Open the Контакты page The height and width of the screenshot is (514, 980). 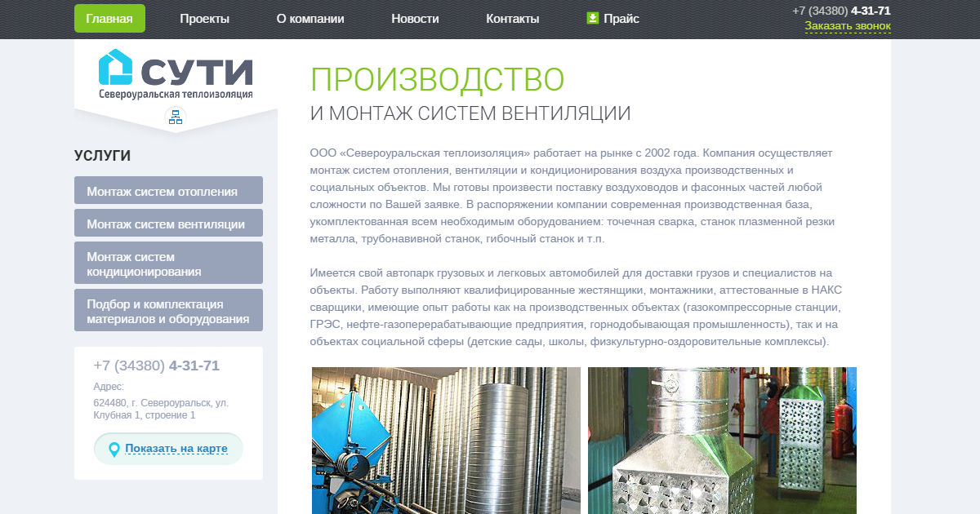(513, 18)
